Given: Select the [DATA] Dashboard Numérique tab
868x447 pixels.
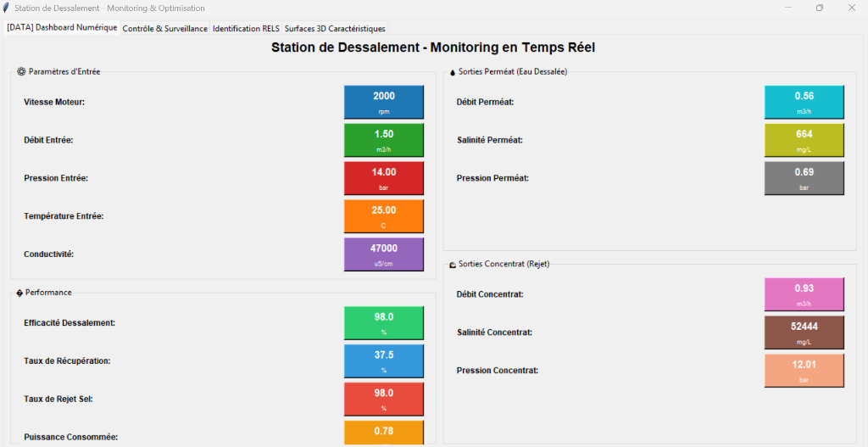Looking at the screenshot, I should point(62,28).
